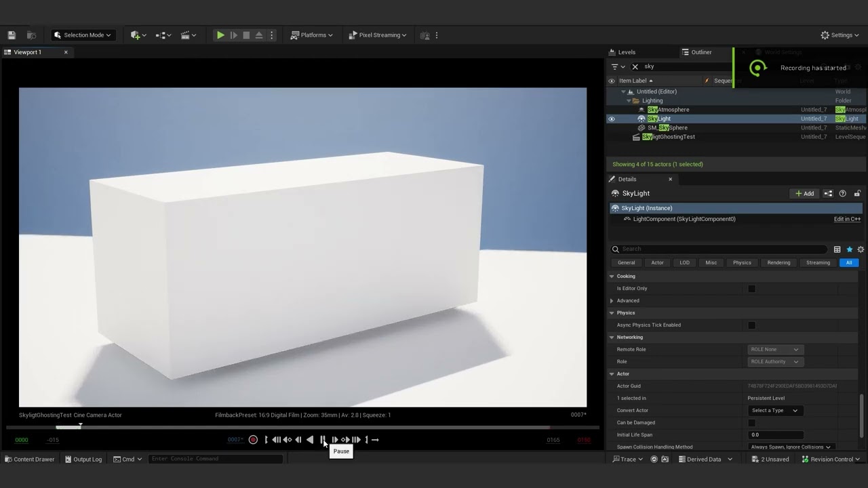The height and width of the screenshot is (488, 868).
Task: Open the Edit in C++ link
Action: click(x=847, y=219)
